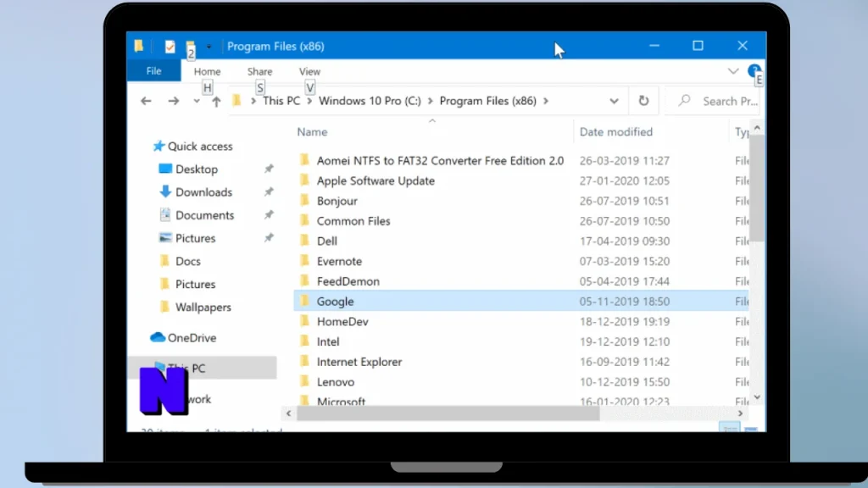Select the Internet Explorer folder
This screenshot has height=488, width=868.
[359, 362]
